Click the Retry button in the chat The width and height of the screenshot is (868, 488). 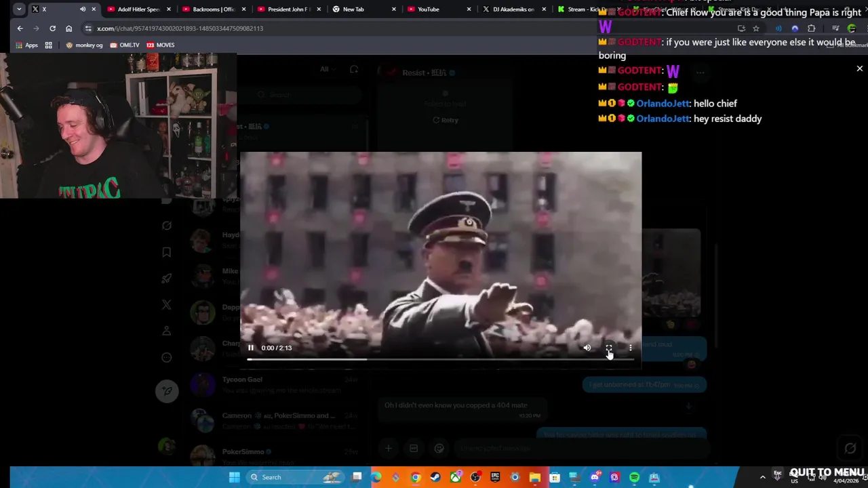(x=446, y=120)
